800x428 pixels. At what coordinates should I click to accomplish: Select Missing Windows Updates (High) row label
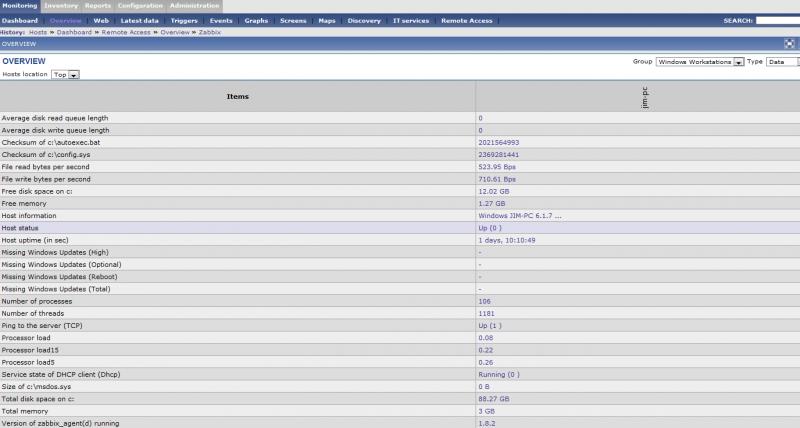pos(55,253)
